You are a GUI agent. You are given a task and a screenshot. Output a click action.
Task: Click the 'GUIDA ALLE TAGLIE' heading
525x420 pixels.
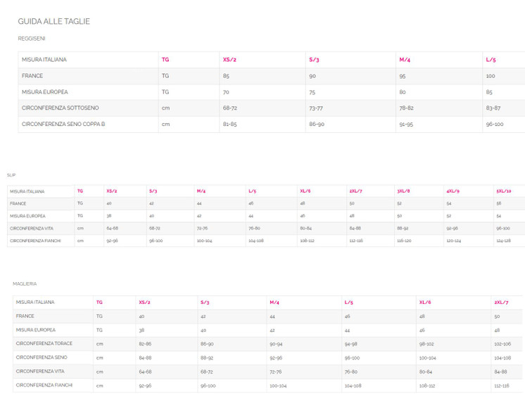tap(54, 21)
